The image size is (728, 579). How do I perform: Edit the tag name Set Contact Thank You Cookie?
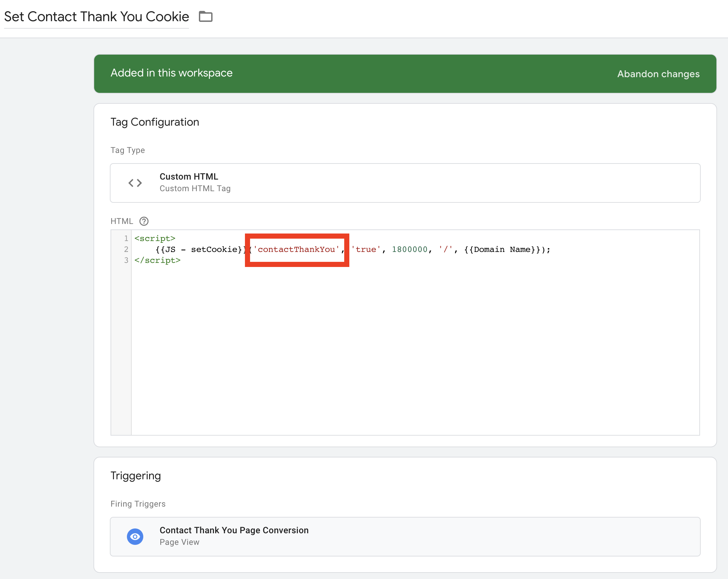(x=97, y=16)
